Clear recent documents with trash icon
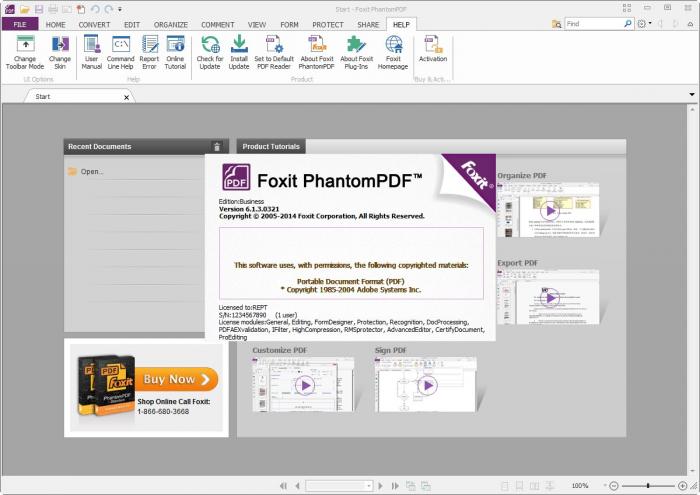 click(217, 147)
